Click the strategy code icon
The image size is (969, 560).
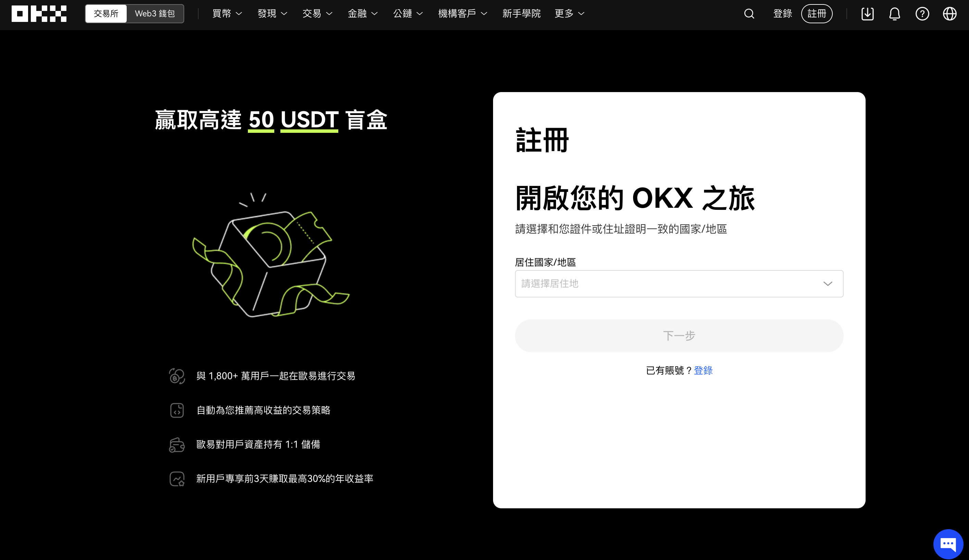pyautogui.click(x=177, y=410)
